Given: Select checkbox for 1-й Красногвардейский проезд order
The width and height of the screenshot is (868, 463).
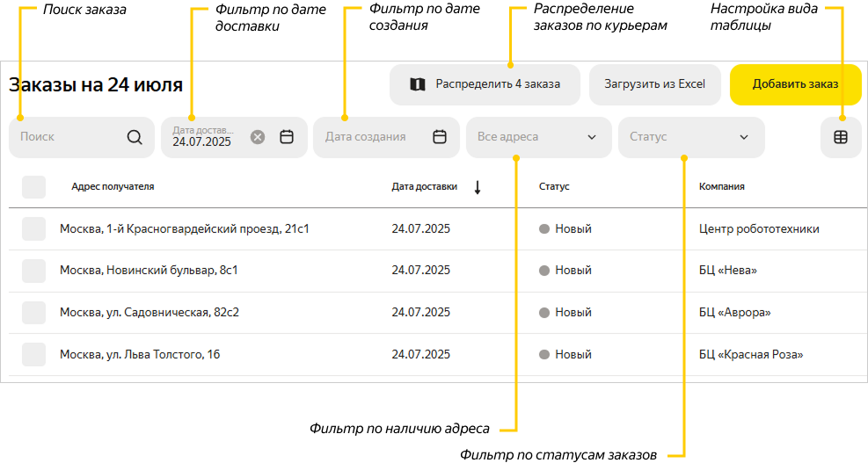Looking at the screenshot, I should [x=33, y=229].
